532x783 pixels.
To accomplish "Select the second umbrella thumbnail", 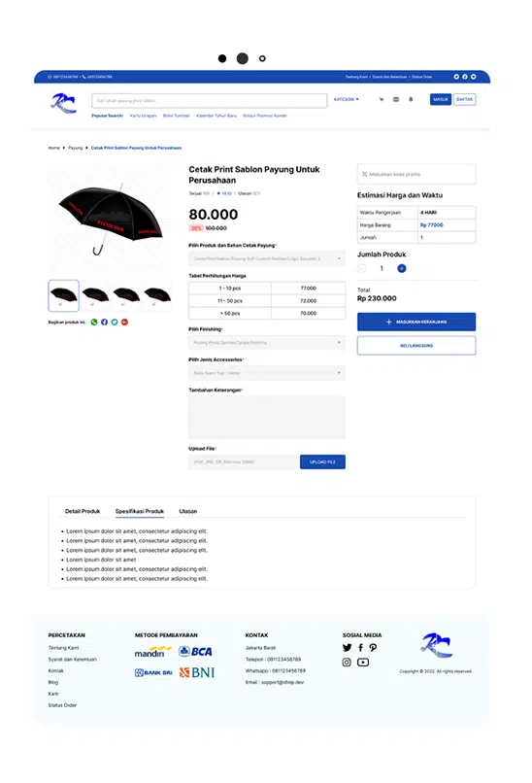I will [x=95, y=295].
